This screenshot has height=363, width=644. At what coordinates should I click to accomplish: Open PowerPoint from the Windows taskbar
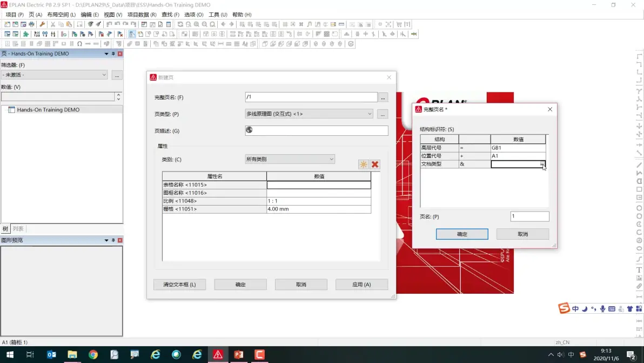[x=239, y=354]
